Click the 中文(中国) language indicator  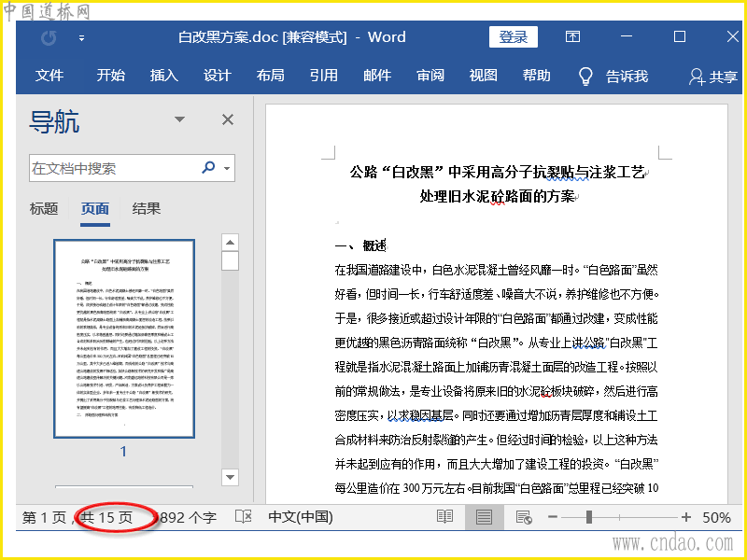301,517
